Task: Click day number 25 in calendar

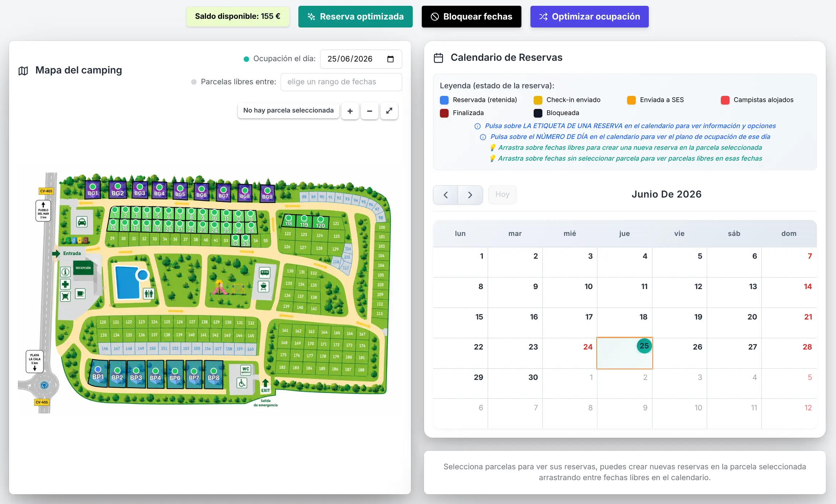Action: click(644, 346)
